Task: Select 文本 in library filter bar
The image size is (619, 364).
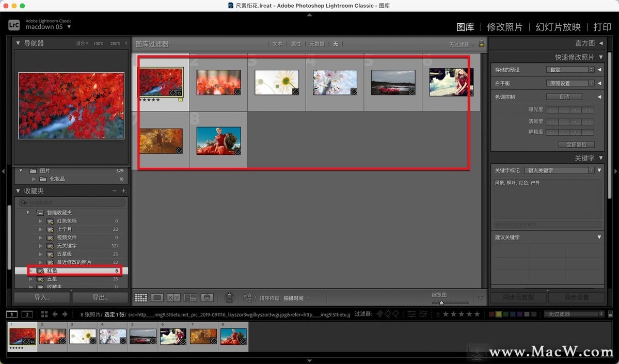Action: click(x=278, y=44)
